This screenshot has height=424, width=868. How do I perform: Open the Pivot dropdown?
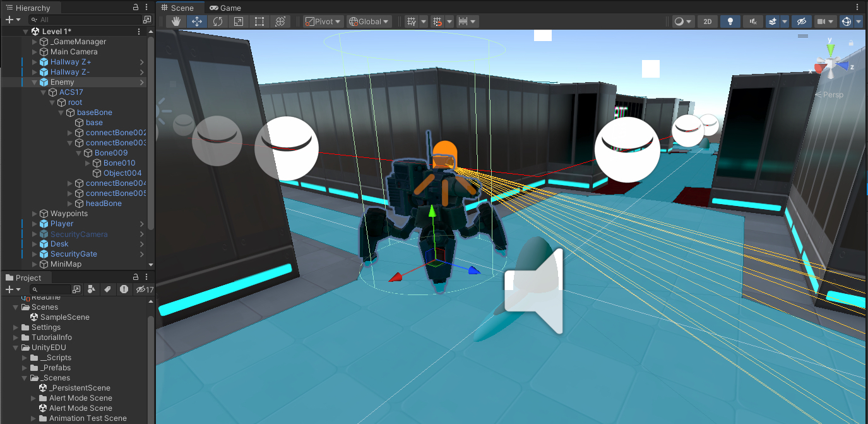click(x=322, y=21)
